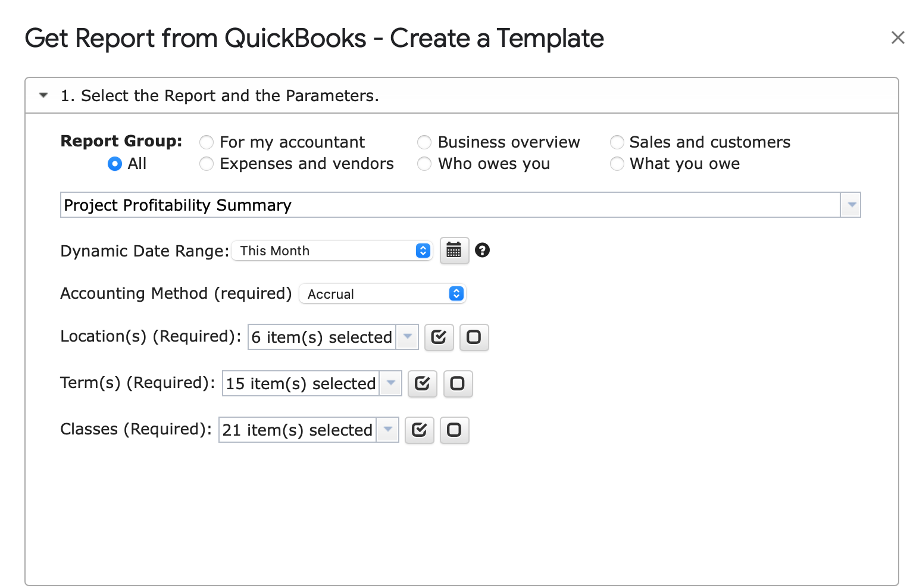This screenshot has height=588, width=907.
Task: Choose Expenses and vendors report group
Action: coord(207,164)
